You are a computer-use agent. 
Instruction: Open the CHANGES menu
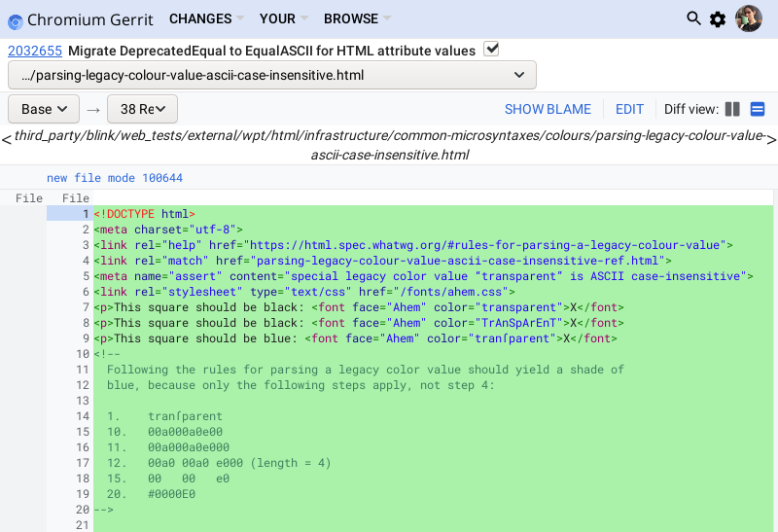(x=206, y=18)
